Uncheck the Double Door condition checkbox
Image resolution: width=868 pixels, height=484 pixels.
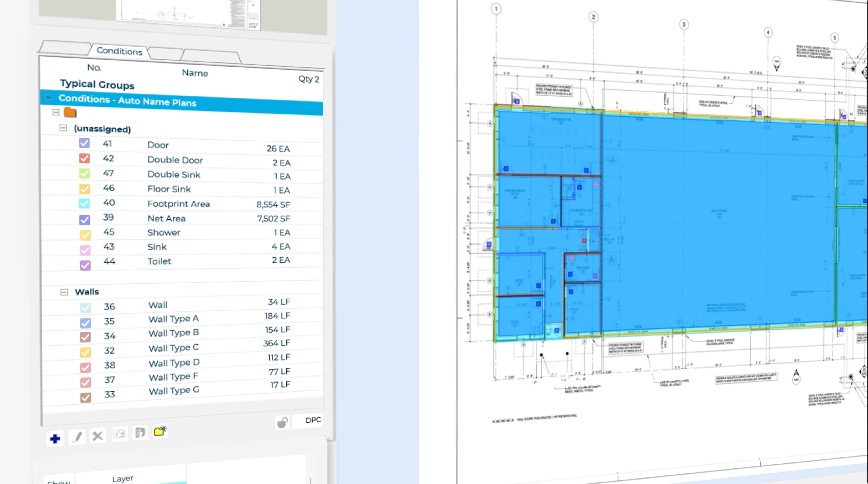(84, 158)
